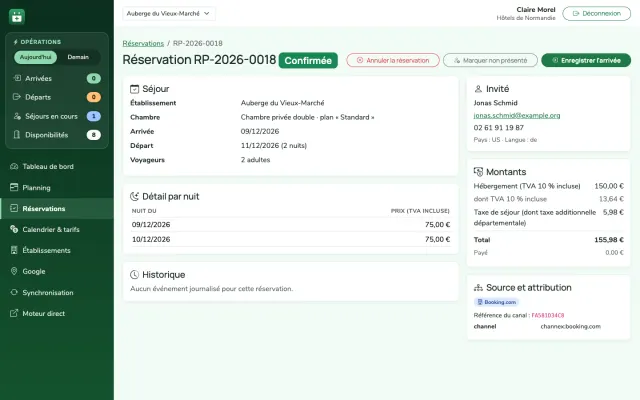This screenshot has width=640, height=400.
Task: Click the Tableau de bord gauge icon
Action: click(14, 166)
